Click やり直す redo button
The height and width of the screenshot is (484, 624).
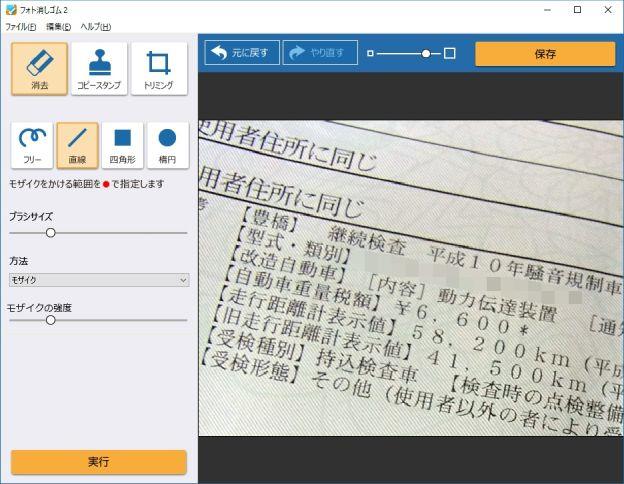tap(320, 53)
